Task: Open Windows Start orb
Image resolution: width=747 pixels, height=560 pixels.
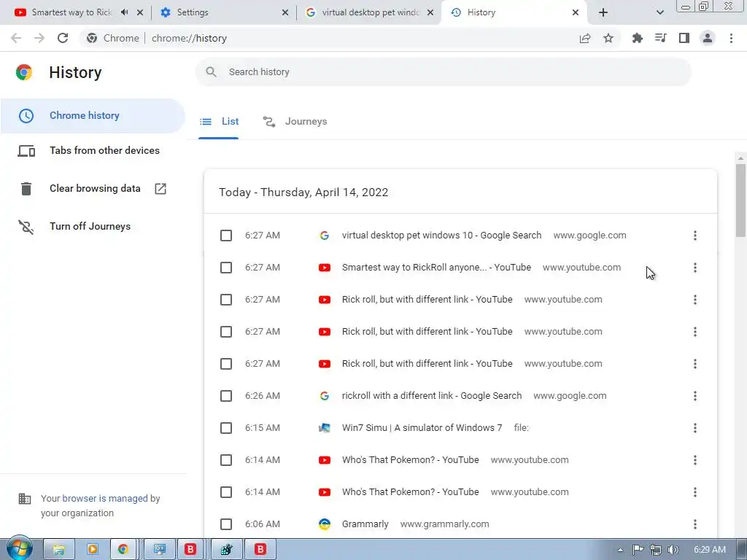Action: (20, 548)
